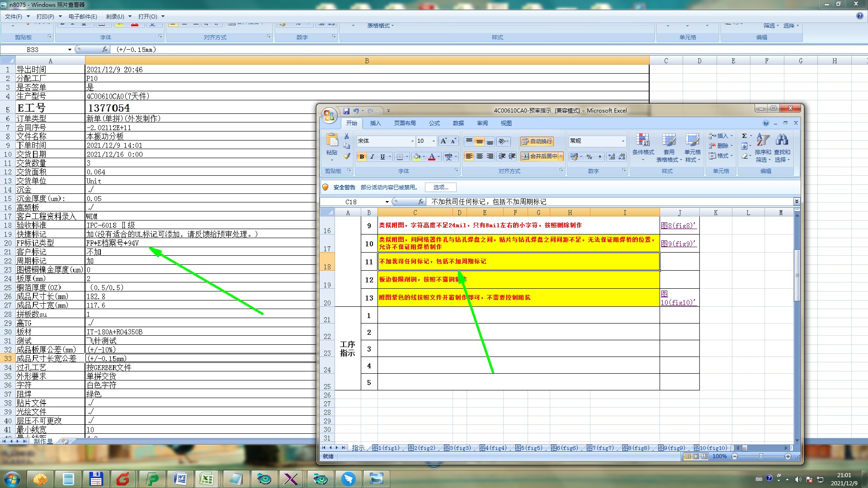The image size is (868, 488).
Task: Click the Format Painter brush icon
Action: pos(347,156)
